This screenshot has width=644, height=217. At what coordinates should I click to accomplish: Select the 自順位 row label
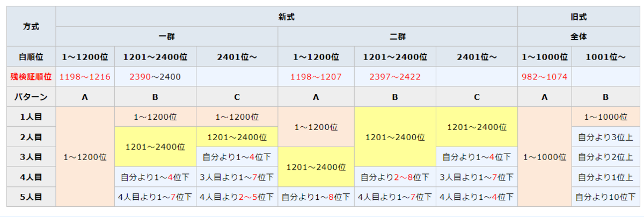[x=31, y=56]
